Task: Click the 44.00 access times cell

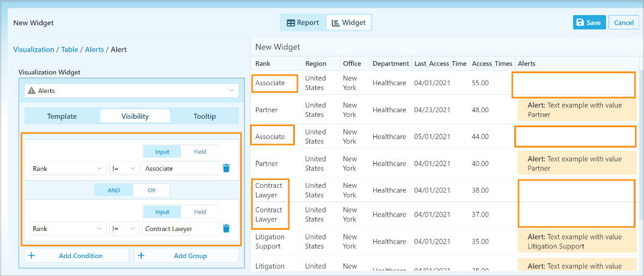Action: (480, 137)
